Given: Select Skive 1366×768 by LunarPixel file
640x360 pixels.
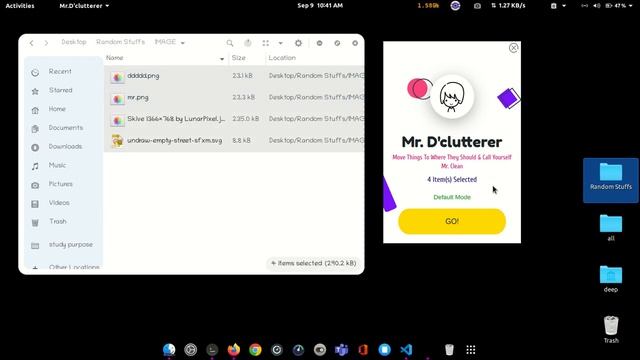Looking at the screenshot, I should 234,119.
